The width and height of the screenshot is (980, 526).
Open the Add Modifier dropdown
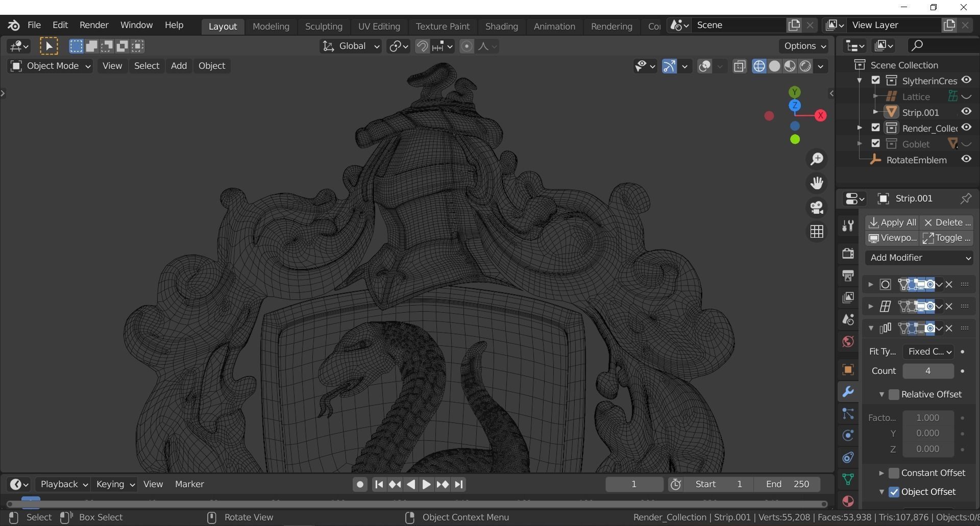tap(919, 258)
